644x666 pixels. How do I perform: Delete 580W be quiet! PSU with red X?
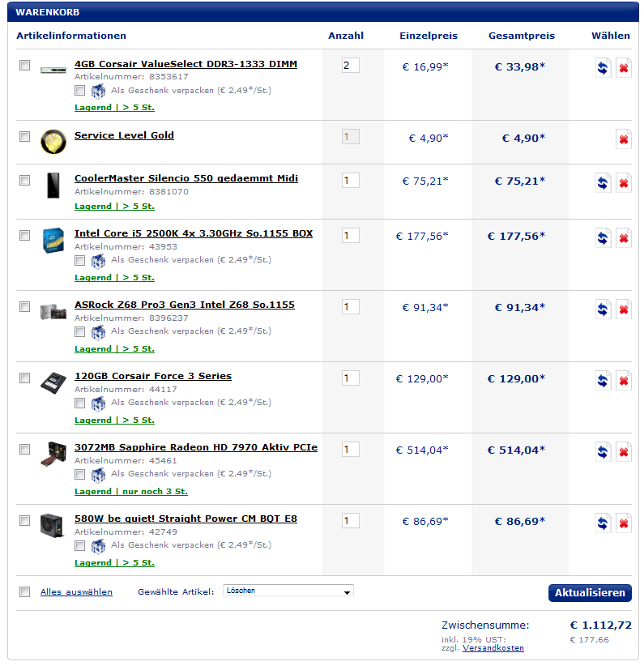[624, 523]
